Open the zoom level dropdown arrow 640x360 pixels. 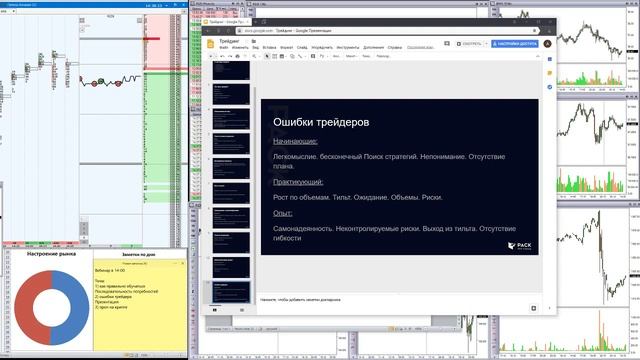259,56
